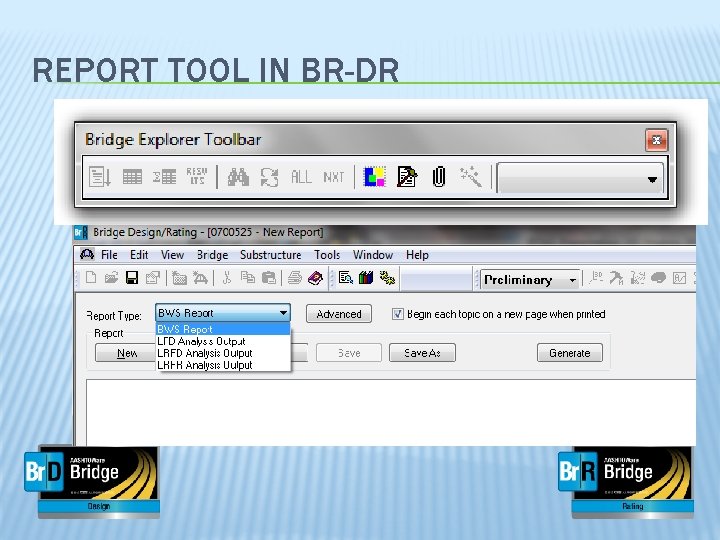Toggle Begin each topic on new page checkbox
720x540 pixels.
click(398, 314)
